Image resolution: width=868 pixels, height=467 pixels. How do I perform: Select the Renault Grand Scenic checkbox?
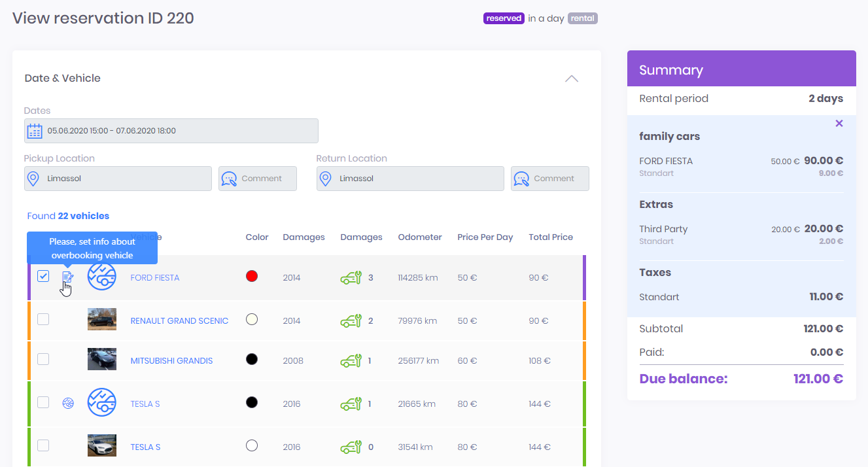coord(43,319)
